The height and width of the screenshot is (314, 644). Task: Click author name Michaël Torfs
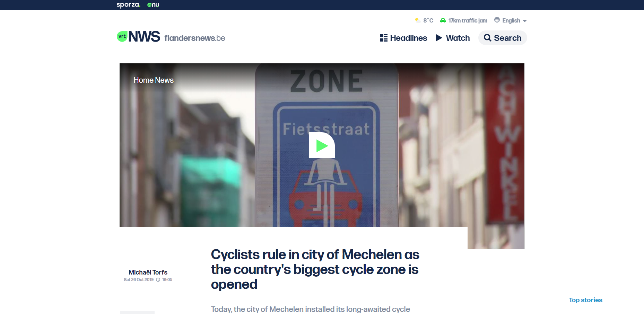click(x=148, y=272)
